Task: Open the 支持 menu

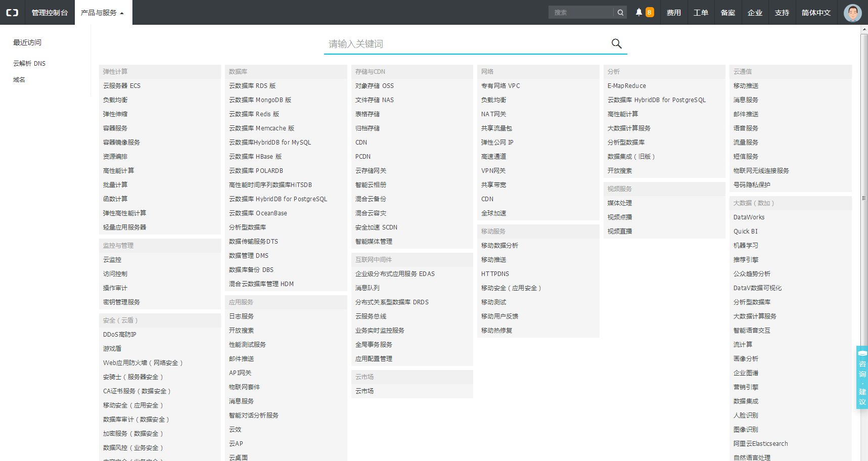Action: [782, 13]
